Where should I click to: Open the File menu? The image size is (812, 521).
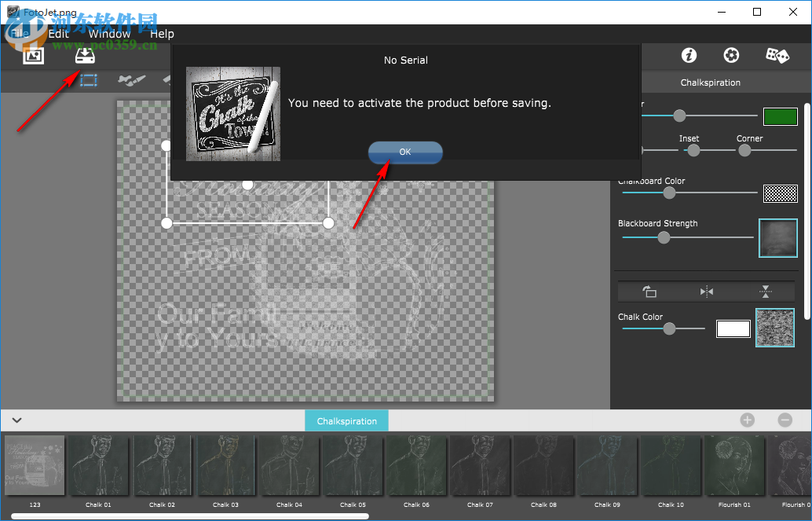point(20,34)
